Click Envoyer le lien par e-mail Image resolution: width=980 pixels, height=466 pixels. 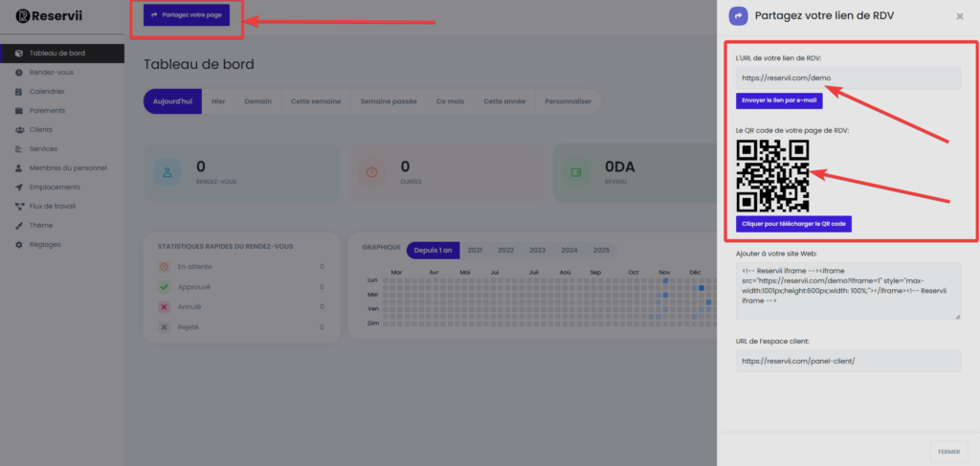click(779, 100)
